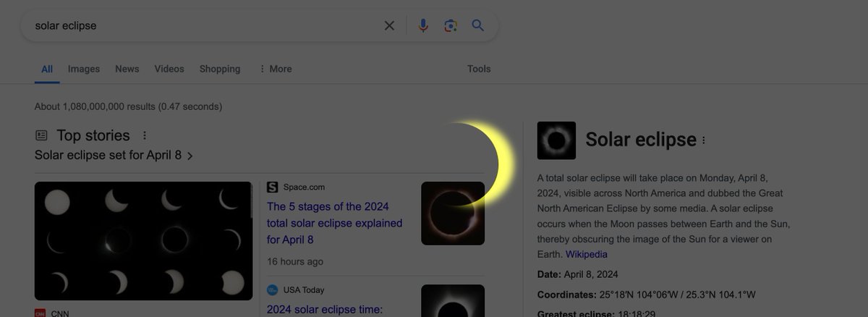Image resolution: width=868 pixels, height=317 pixels.
Task: Click the USA Today eclipse thumbnail
Action: [453, 300]
